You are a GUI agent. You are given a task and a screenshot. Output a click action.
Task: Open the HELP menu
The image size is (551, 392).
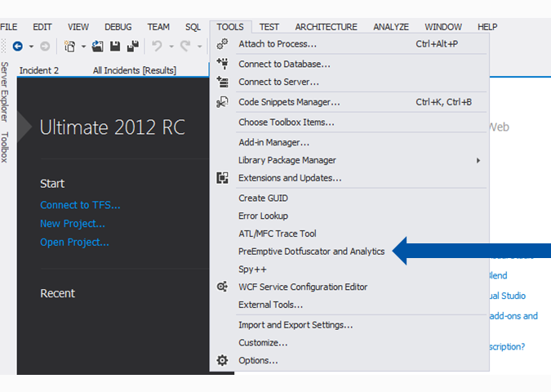[487, 27]
